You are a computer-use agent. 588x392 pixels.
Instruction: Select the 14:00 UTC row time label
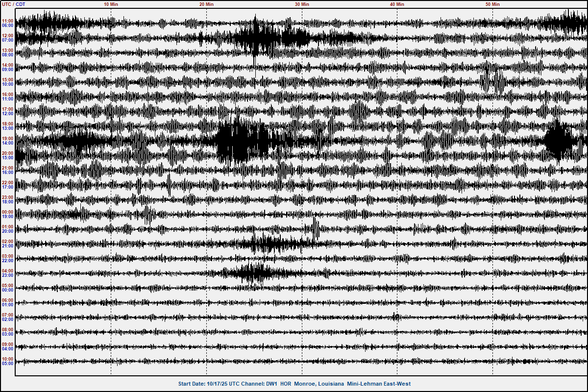[x=8, y=65]
